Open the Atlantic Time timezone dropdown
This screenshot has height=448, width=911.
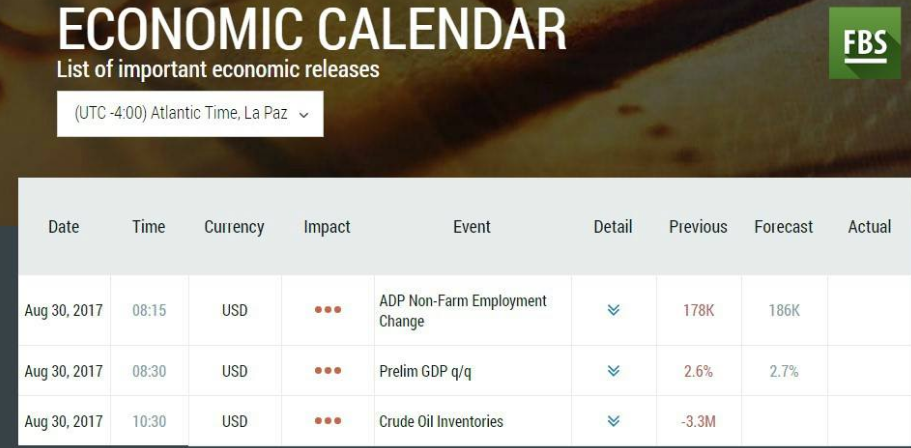[x=190, y=114]
